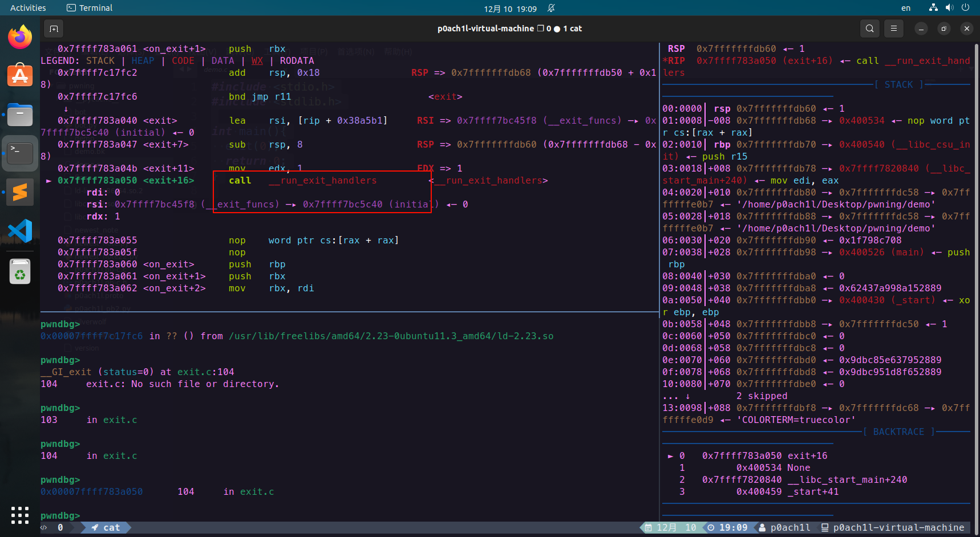Click the '2 skipped' stack line

pos(762,396)
